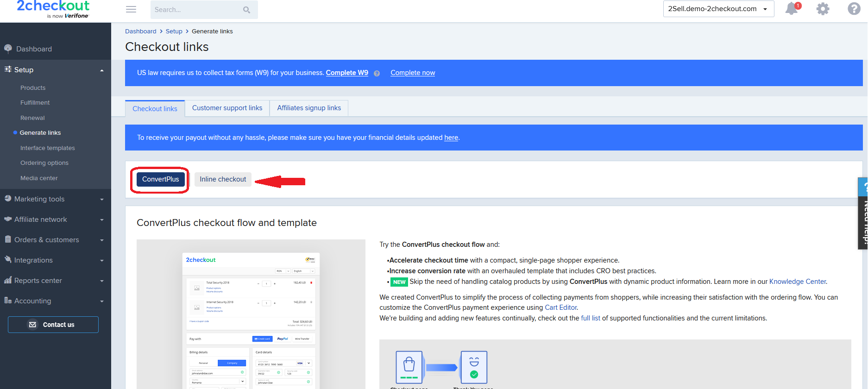This screenshot has height=389, width=868.
Task: Toggle the hamburger menu icon
Action: click(131, 9)
